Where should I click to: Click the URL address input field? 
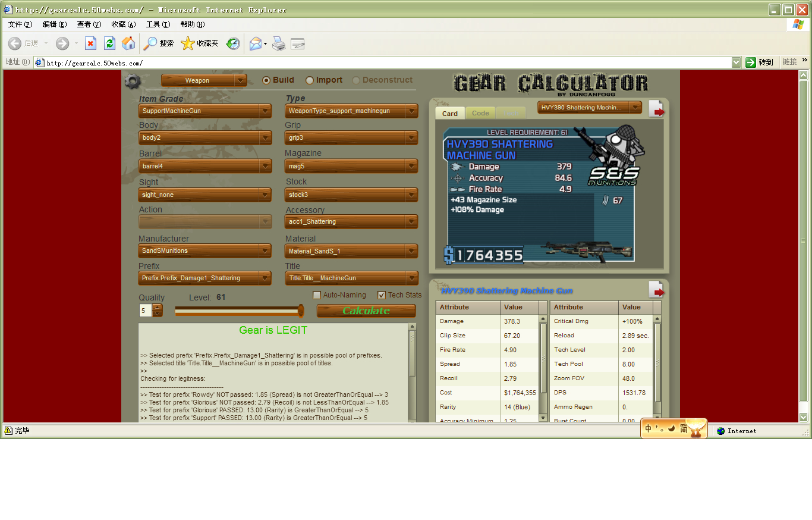tap(383, 62)
